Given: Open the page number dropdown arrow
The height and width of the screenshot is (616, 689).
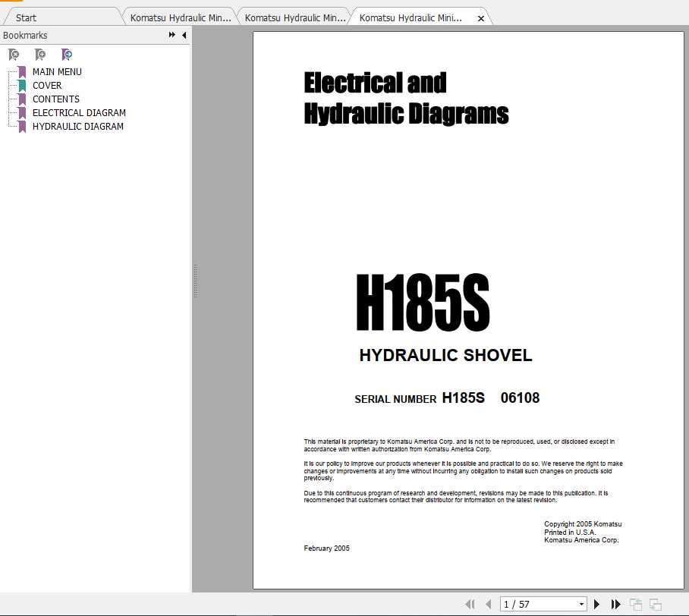Looking at the screenshot, I should pos(581,604).
